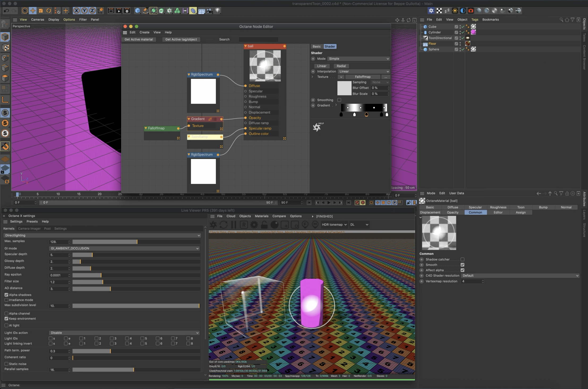
Task: Open Edit Render Settings clapperboard icon
Action: [x=127, y=11]
